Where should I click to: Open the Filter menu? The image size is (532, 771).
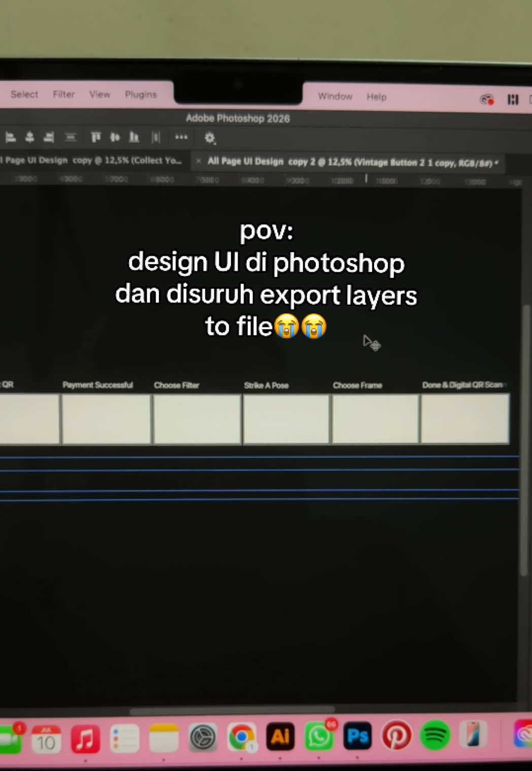[64, 94]
